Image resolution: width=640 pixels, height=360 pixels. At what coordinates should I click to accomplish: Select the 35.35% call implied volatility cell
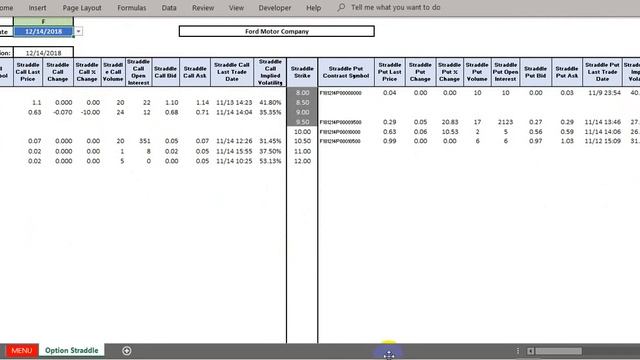270,112
